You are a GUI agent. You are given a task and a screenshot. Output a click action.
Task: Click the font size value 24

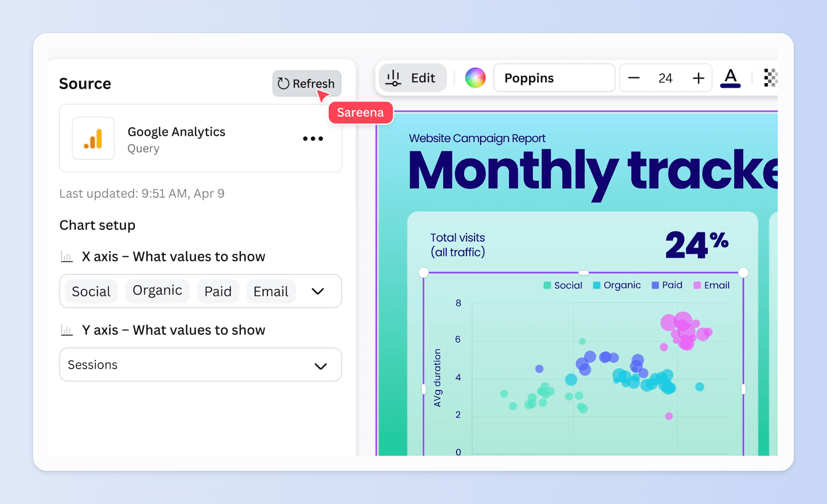tap(665, 78)
